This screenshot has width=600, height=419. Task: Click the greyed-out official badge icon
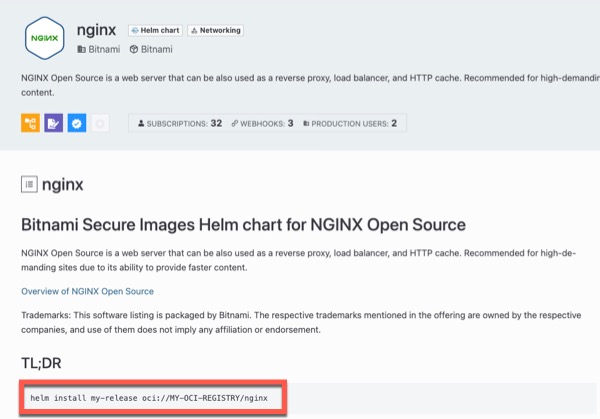[100, 123]
